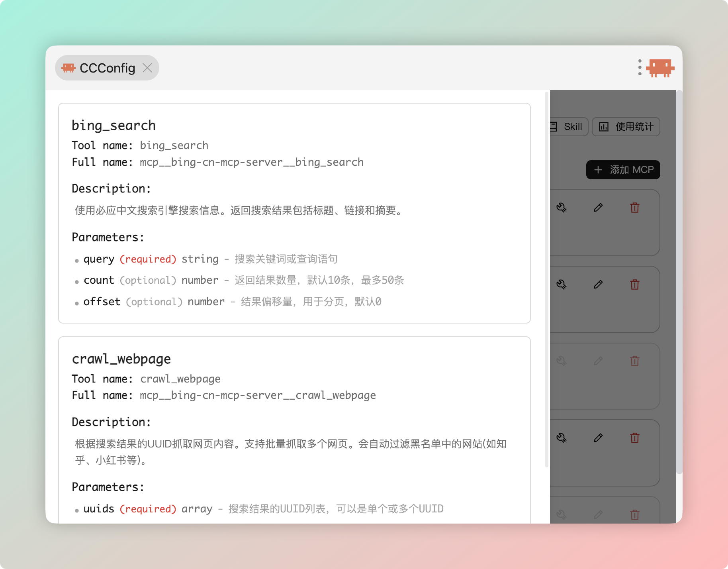
Task: Open tools icon in second MCP card
Action: click(562, 284)
